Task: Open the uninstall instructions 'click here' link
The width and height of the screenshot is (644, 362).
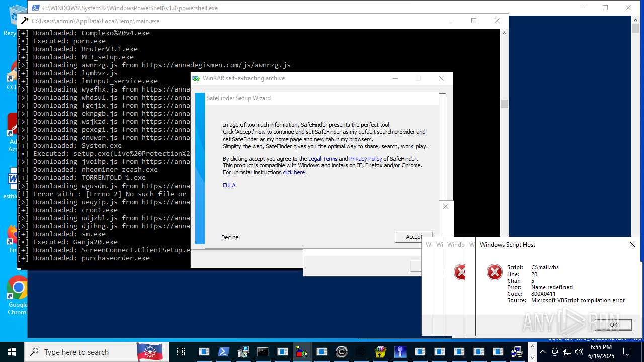Action: click(x=294, y=172)
